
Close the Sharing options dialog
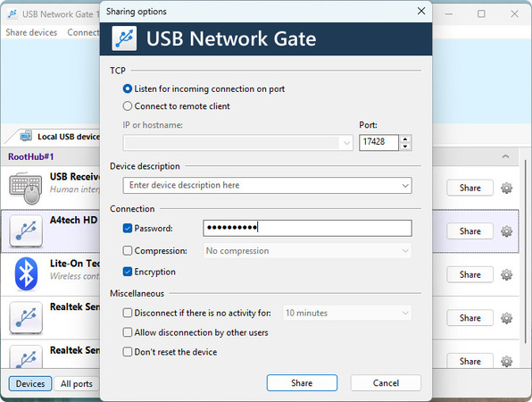coord(421,12)
